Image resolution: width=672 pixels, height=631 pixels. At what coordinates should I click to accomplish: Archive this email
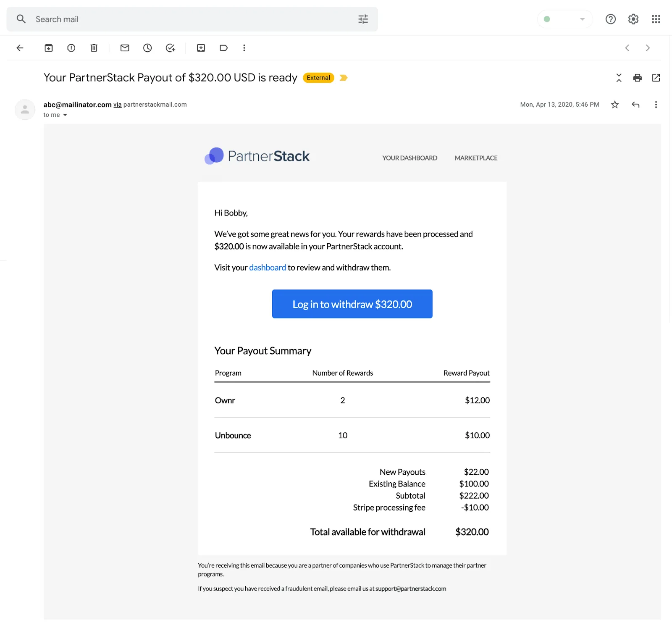coord(49,48)
